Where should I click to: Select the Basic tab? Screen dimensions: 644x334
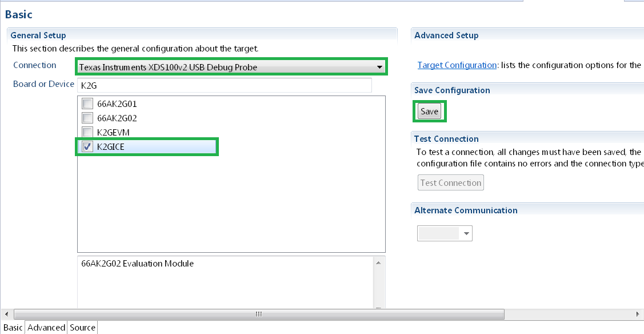(x=13, y=327)
